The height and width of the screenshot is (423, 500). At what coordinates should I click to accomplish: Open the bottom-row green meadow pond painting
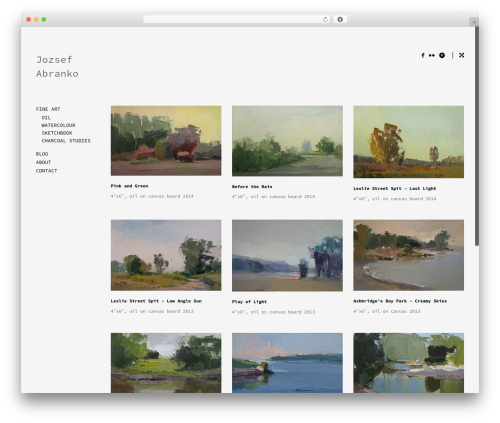tap(166, 363)
